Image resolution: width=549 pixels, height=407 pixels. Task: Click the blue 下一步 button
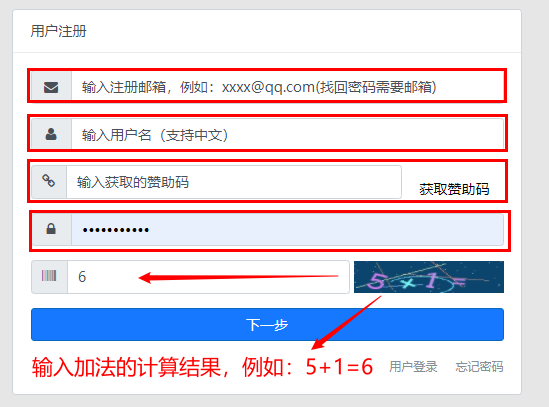click(267, 324)
